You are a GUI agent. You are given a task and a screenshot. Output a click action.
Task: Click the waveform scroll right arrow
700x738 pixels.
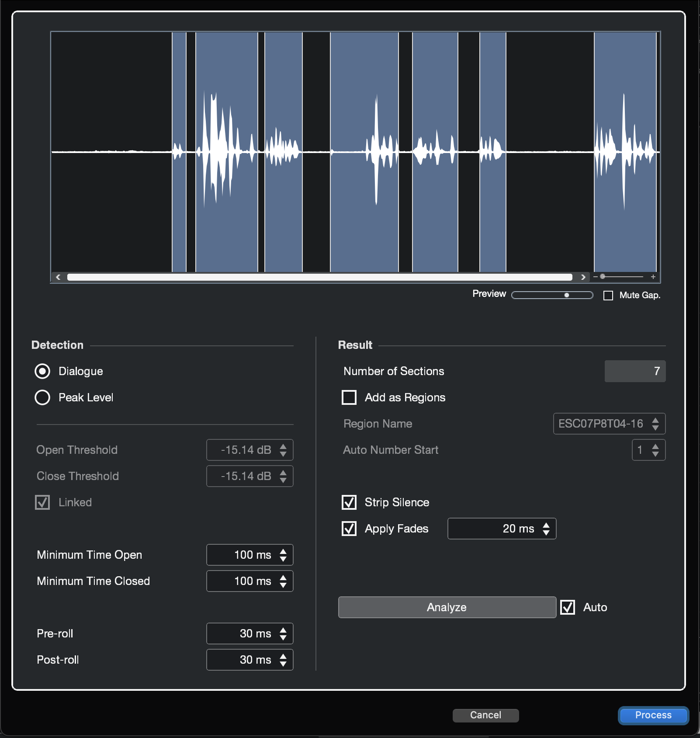[x=583, y=277]
